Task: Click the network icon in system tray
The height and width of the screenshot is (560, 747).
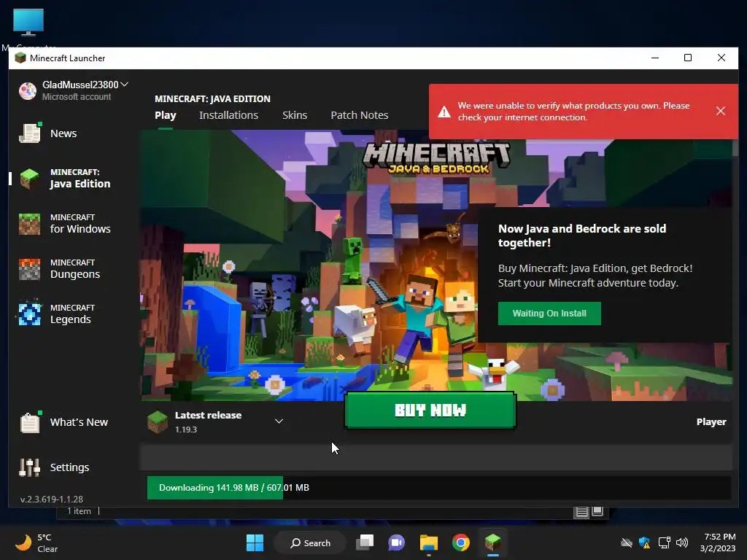Action: tap(664, 542)
